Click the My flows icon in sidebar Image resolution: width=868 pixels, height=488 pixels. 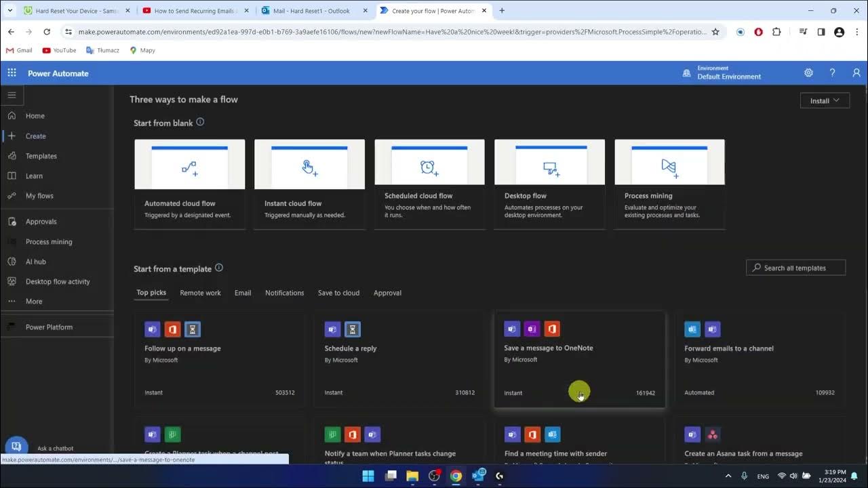click(x=12, y=195)
